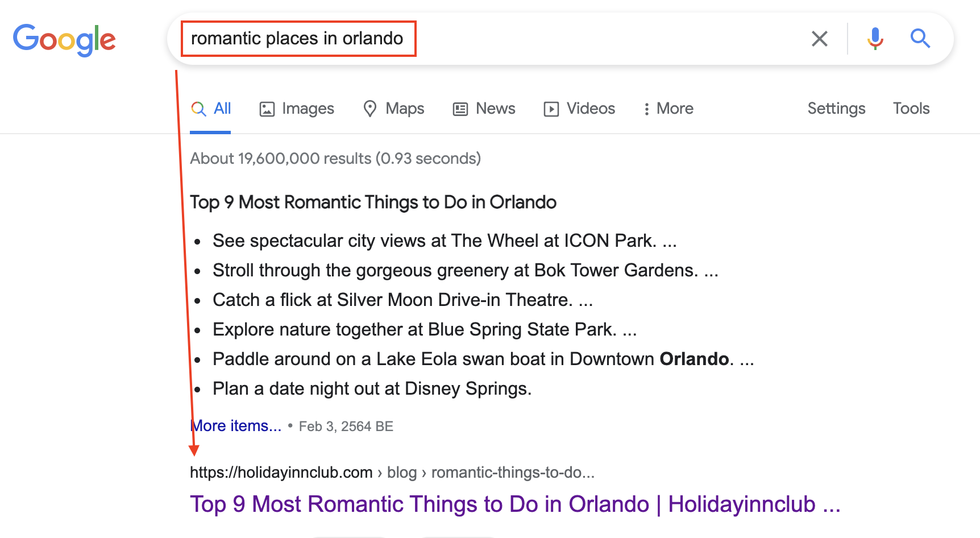Switch to the Images tab

[297, 109]
